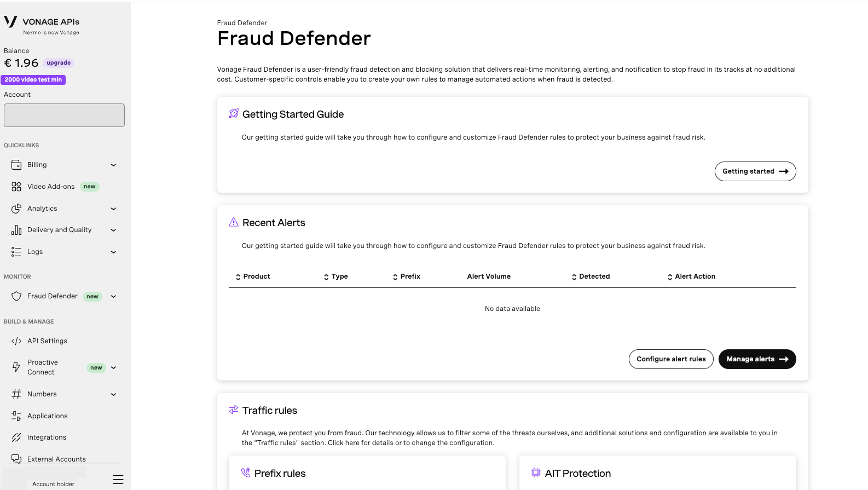Click the Manage alerts button
This screenshot has height=490, width=868.
click(x=757, y=359)
